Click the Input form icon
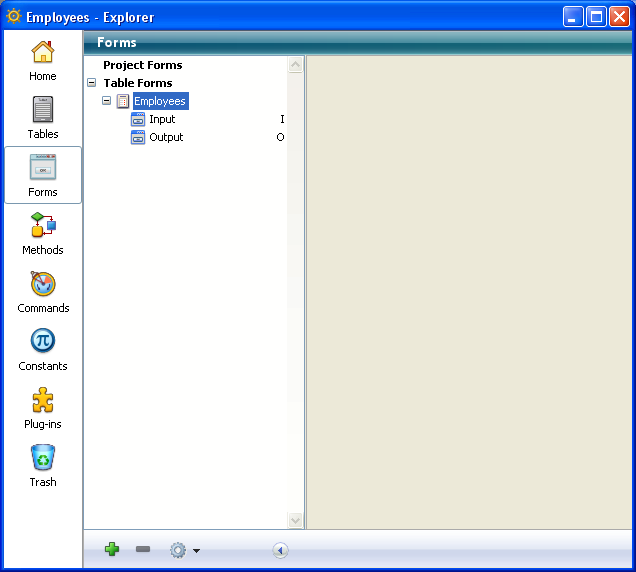Screen dimensions: 636x572 (138, 119)
